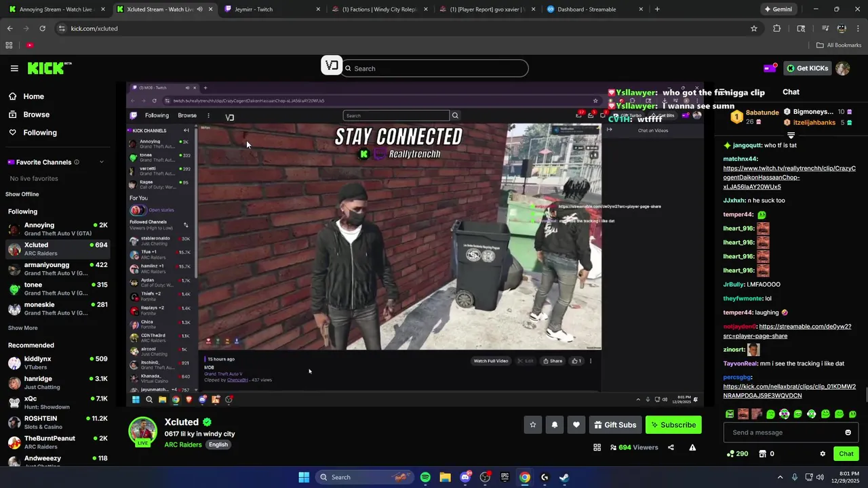
Task: Favorite the channel with star button
Action: 533,425
